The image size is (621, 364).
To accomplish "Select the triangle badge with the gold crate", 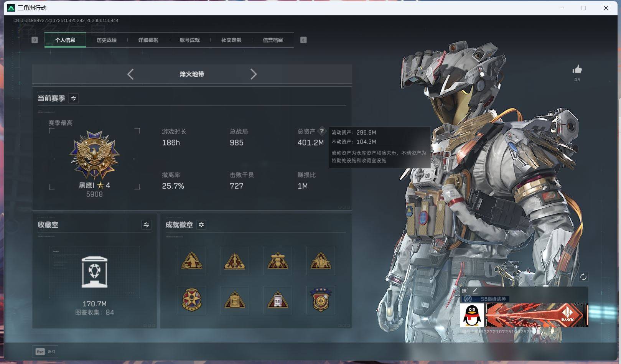I will point(235,300).
